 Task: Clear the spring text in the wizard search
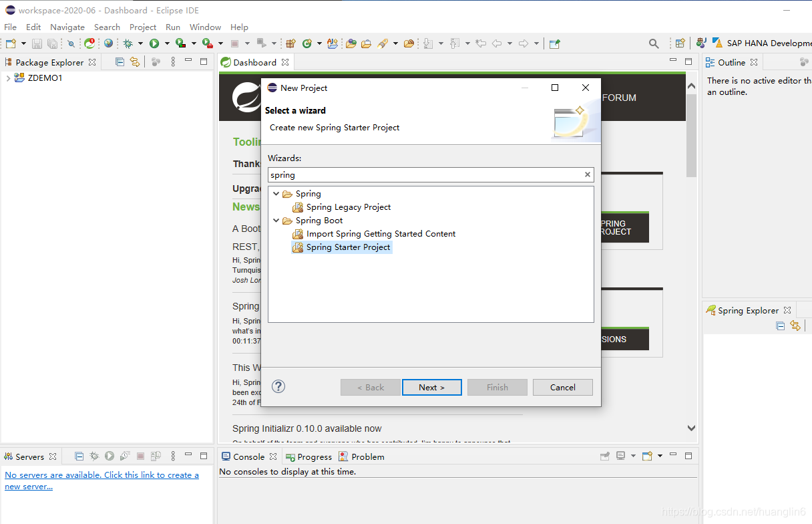point(587,174)
